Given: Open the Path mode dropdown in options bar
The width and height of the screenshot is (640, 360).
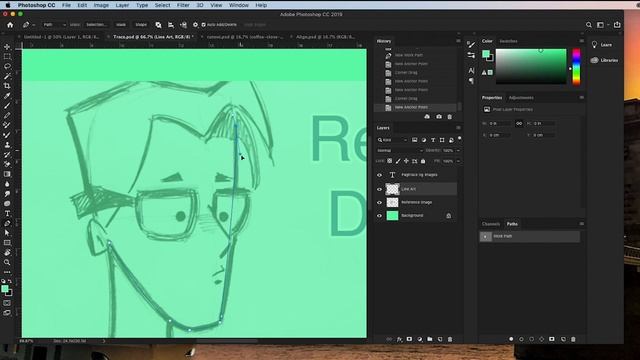Looking at the screenshot, I should point(54,25).
